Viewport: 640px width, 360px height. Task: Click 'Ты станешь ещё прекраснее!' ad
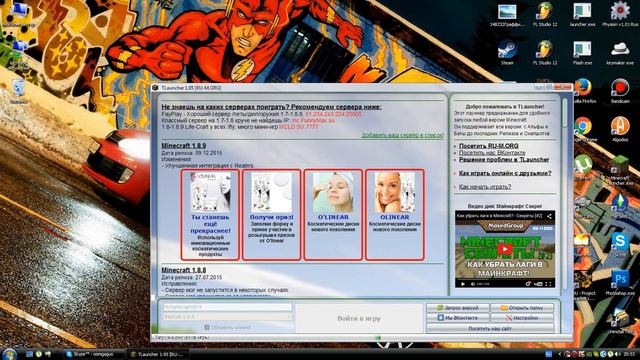point(210,214)
